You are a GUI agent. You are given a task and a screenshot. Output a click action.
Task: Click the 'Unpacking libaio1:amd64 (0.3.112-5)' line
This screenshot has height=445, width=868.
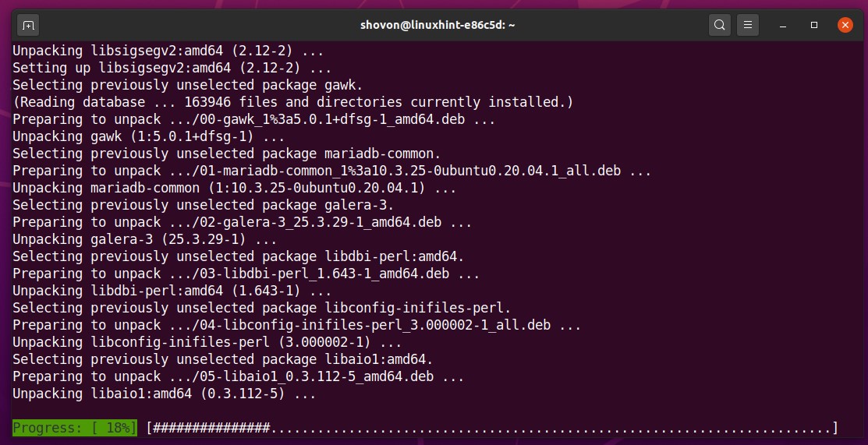(x=164, y=394)
